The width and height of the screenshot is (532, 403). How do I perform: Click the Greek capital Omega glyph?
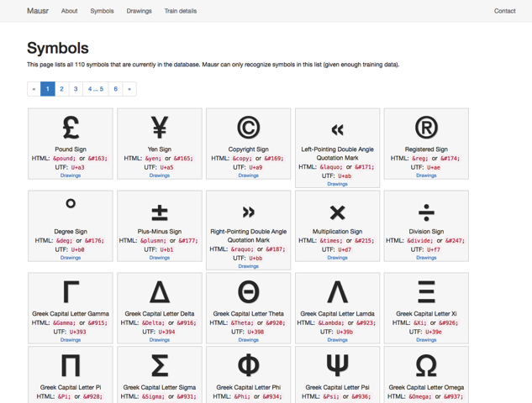(426, 365)
